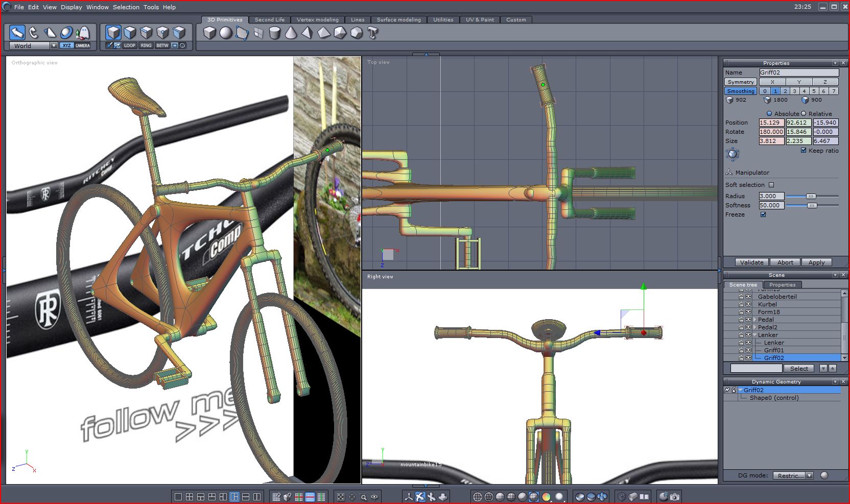Image resolution: width=850 pixels, height=504 pixels.
Task: Select the Relative radio button
Action: tap(804, 114)
